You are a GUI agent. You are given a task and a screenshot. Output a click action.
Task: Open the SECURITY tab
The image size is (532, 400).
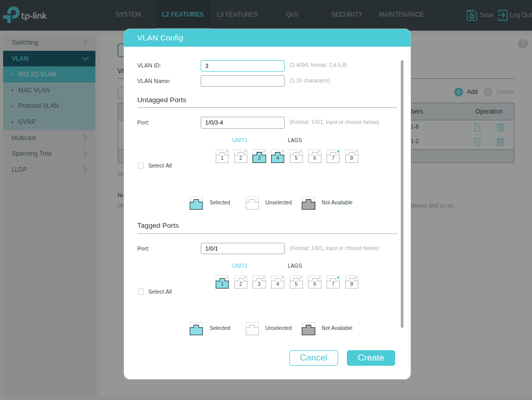pos(346,15)
